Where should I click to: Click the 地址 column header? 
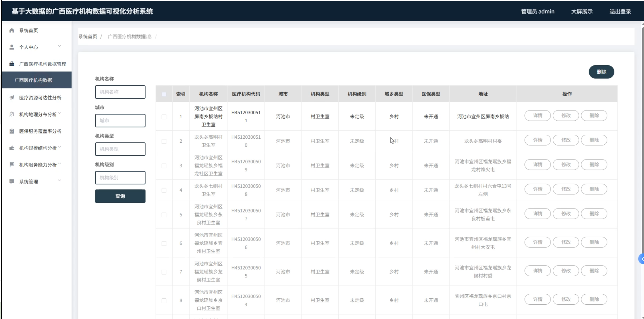pos(483,94)
